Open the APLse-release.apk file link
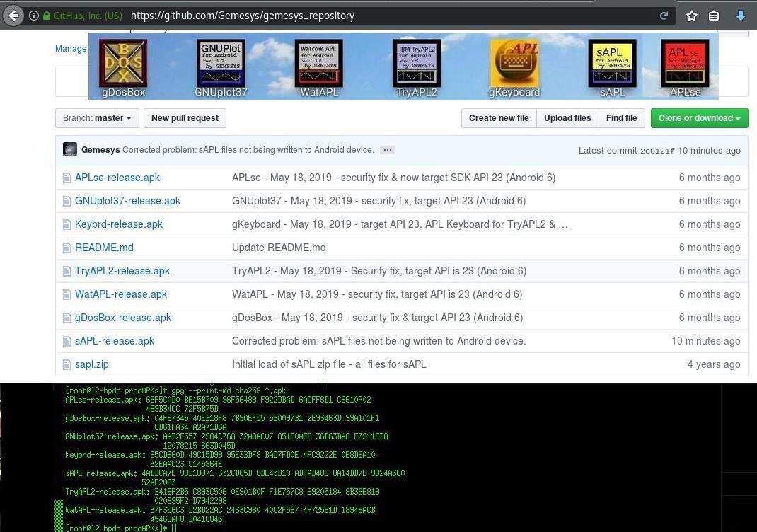Viewport: 757px width, 532px height. [x=117, y=178]
